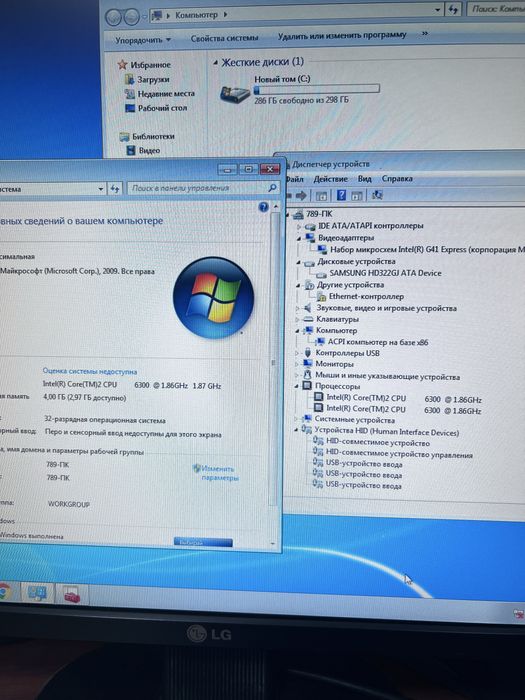This screenshot has width=525, height=700.
Task: Click the Новый том (C:) label
Action: tap(282, 79)
